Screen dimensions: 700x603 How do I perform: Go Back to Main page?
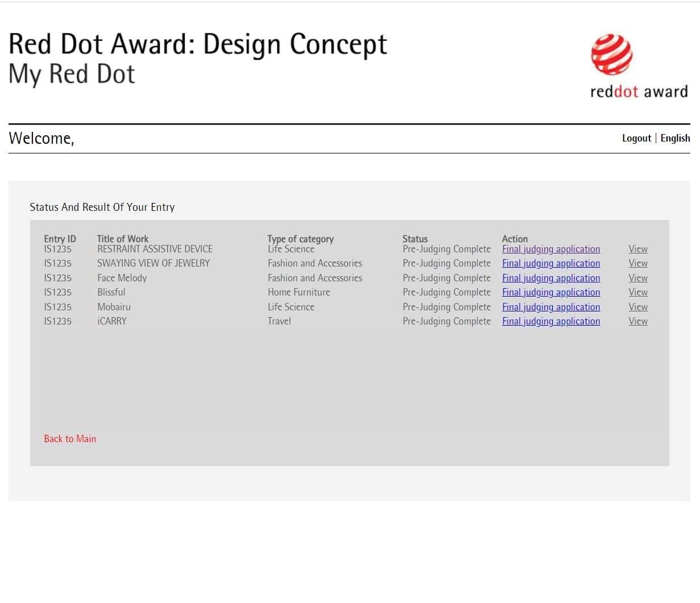(x=70, y=439)
